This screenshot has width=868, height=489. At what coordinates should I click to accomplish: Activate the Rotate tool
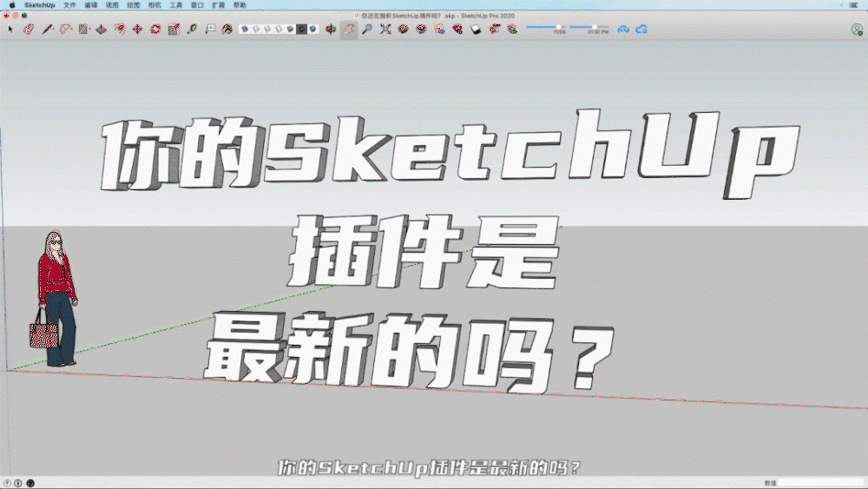point(155,29)
